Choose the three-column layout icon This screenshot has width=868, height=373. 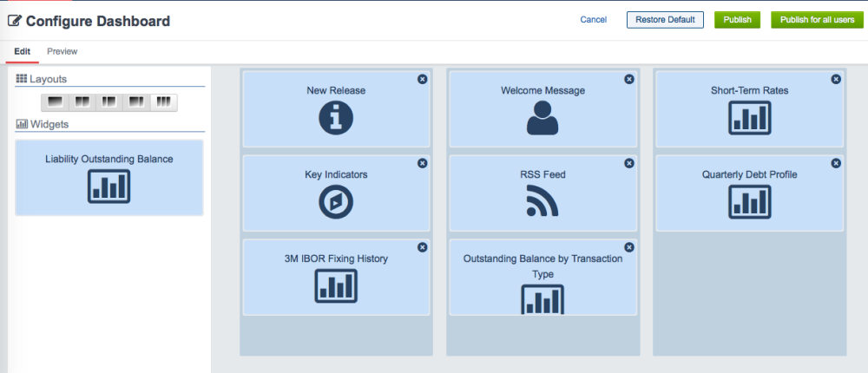pyautogui.click(x=163, y=102)
